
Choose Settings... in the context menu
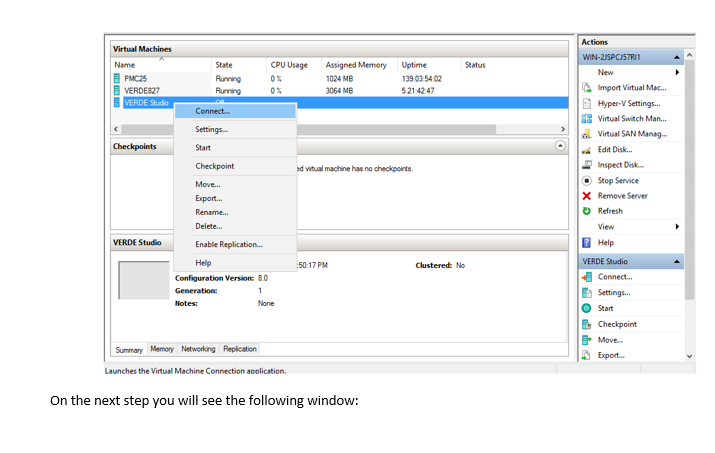point(235,130)
